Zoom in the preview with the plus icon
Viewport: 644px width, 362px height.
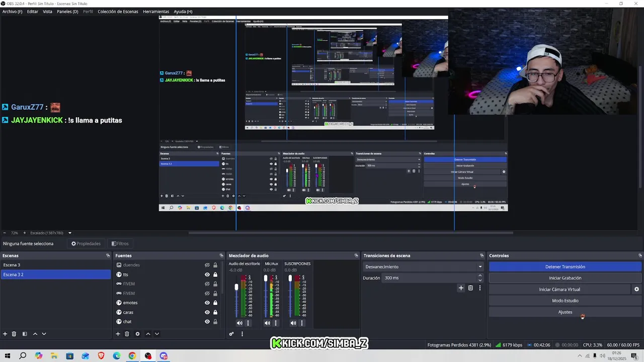tap(24, 233)
